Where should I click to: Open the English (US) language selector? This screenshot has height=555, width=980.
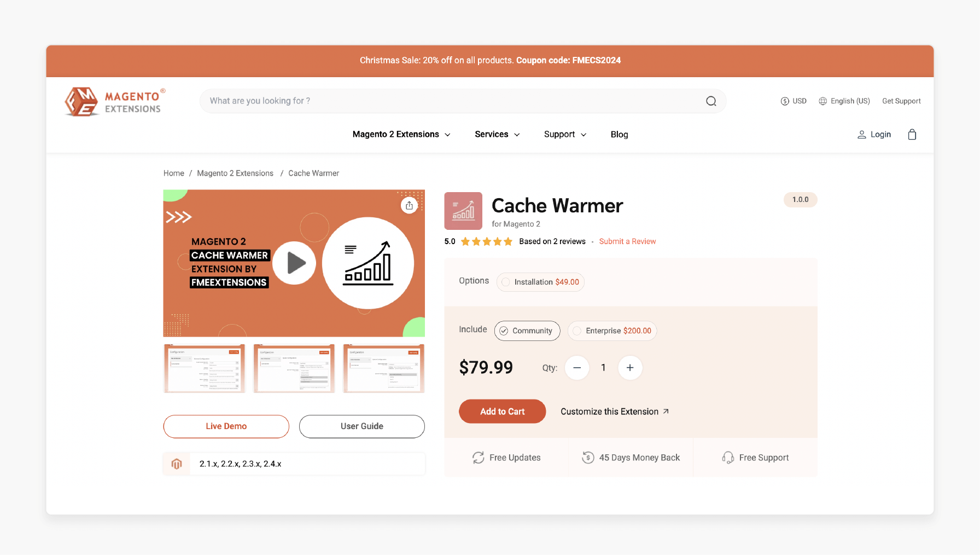pyautogui.click(x=844, y=101)
